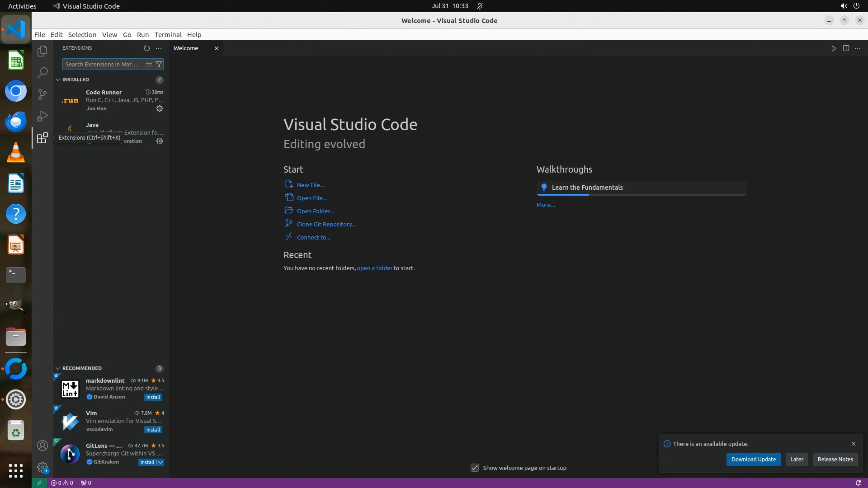This screenshot has width=868, height=488.
Task: Click the Search Extensions in Marketplace field
Action: 102,64
